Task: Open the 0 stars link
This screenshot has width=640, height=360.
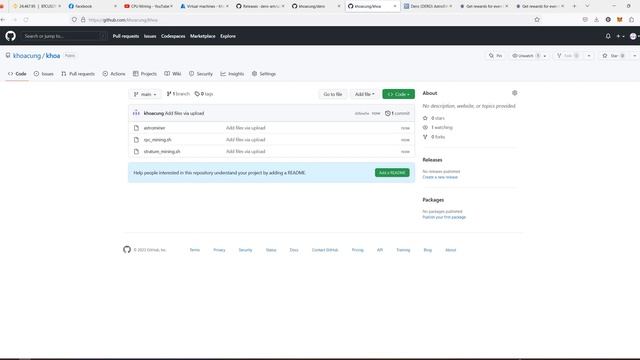Action: [x=434, y=118]
